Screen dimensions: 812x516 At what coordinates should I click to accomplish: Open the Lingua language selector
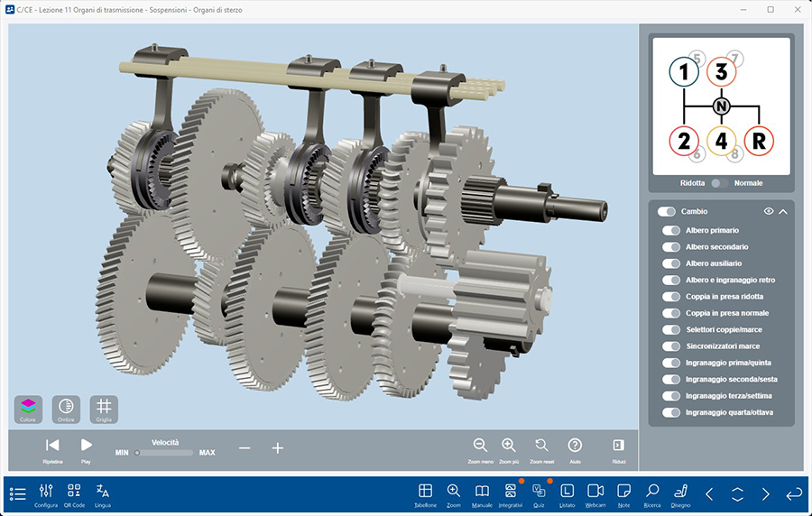click(103, 492)
